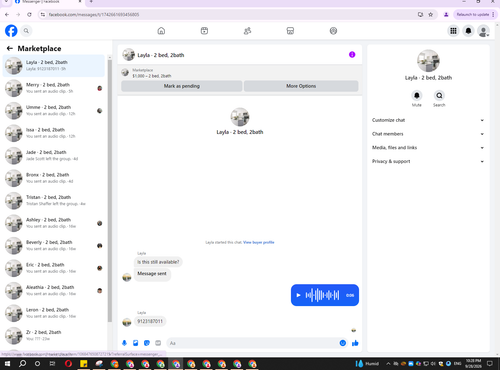Mute the Layla conversation
Viewport: 500px width, 370px height.
click(417, 96)
